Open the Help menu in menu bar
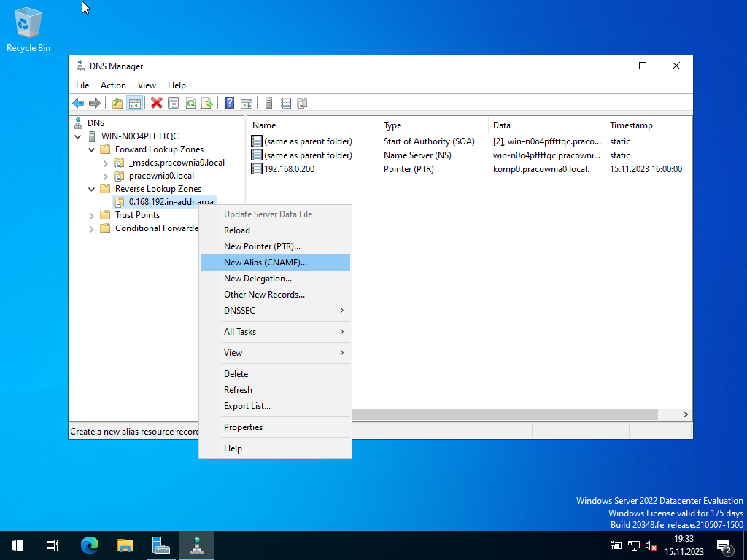747x560 pixels. pyautogui.click(x=177, y=85)
